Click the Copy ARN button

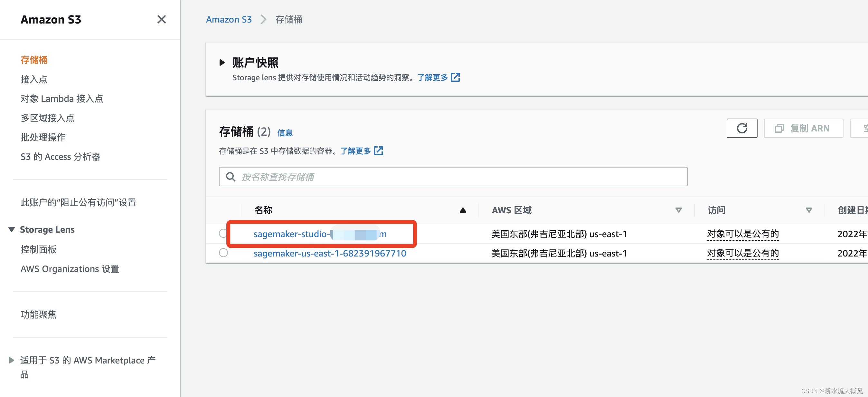pyautogui.click(x=803, y=128)
